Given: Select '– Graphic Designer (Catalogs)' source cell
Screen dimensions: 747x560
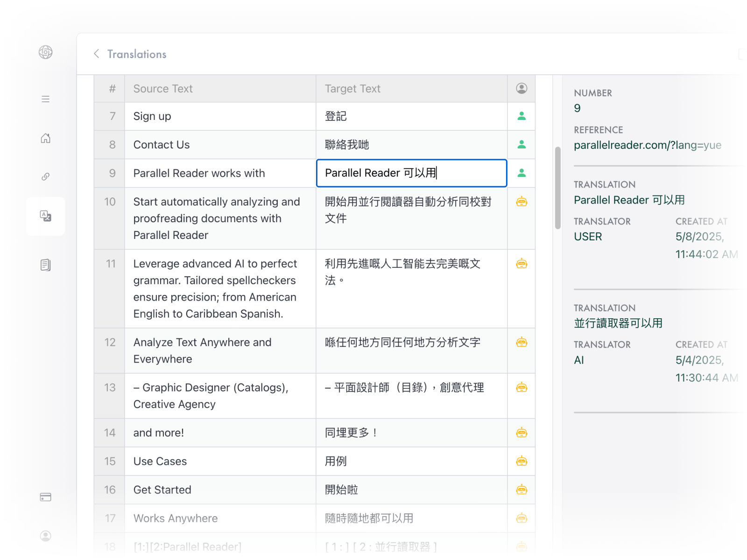Looking at the screenshot, I should click(220, 396).
